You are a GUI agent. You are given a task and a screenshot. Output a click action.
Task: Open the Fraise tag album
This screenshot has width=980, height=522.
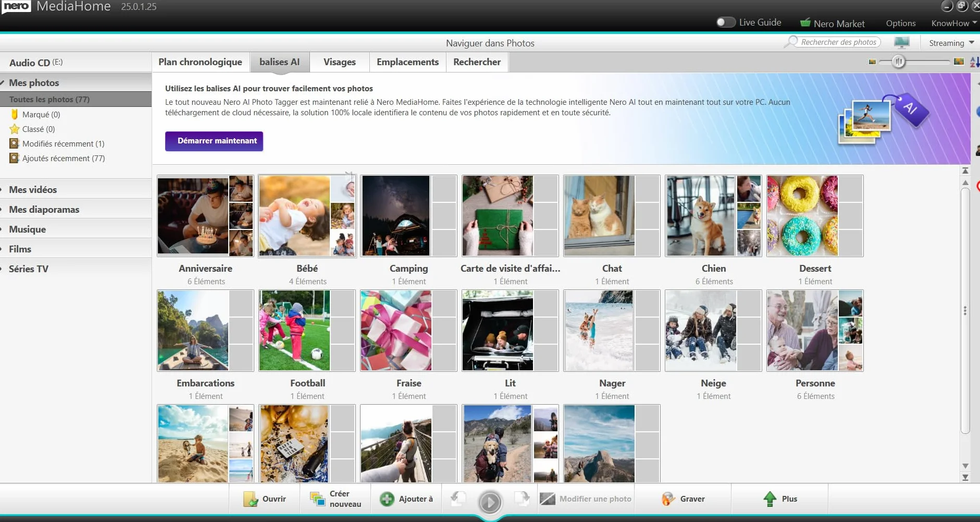pyautogui.click(x=408, y=331)
